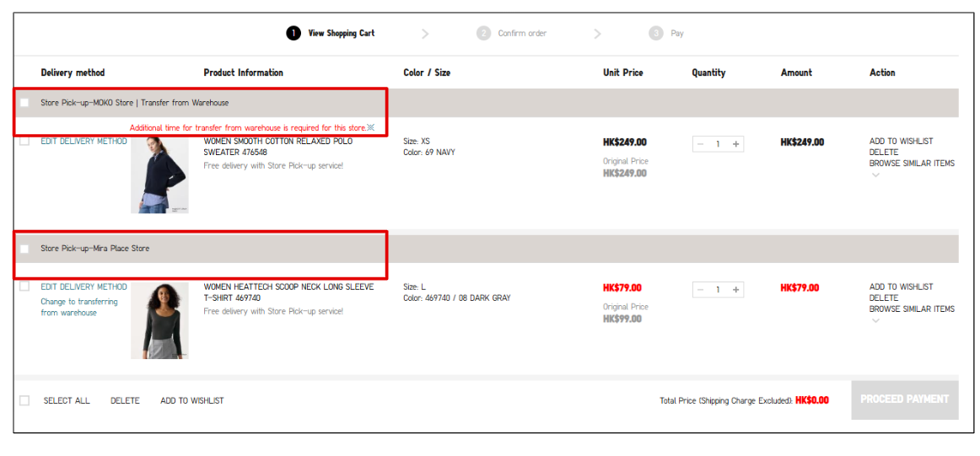
Task: Delete the Heattech T-shirt from cart
Action: click(x=883, y=298)
